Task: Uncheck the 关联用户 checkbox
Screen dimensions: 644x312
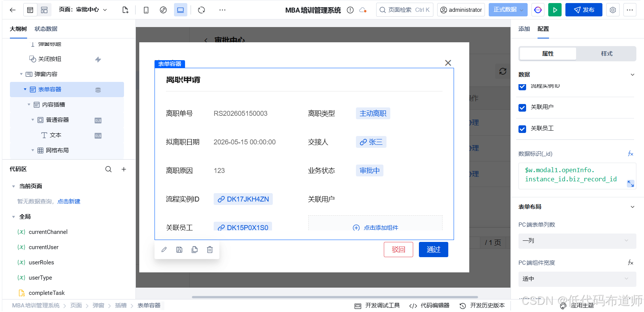Action: tap(522, 108)
